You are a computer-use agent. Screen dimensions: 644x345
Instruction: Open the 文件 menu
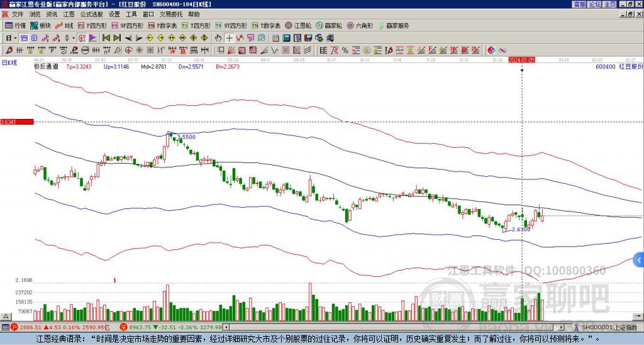(18, 14)
